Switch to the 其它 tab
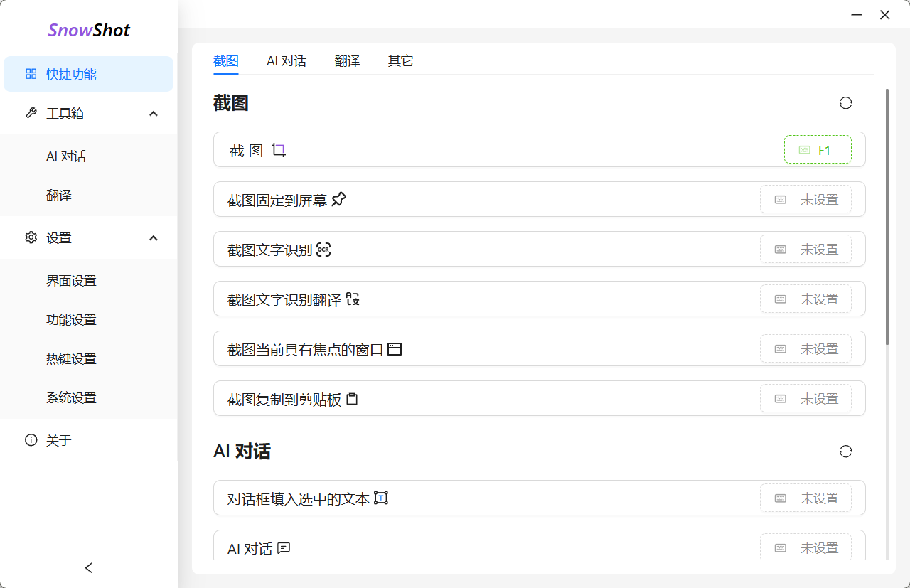910x588 pixels. tap(400, 61)
